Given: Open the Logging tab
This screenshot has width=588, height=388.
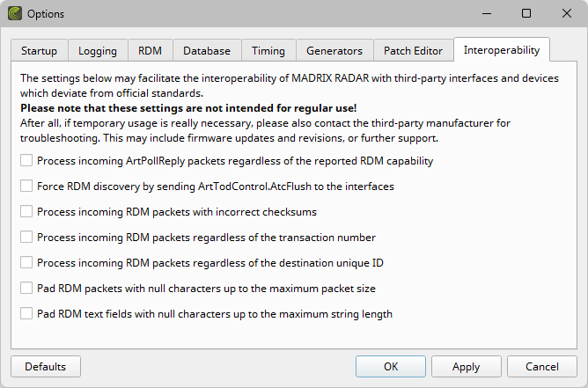Looking at the screenshot, I should tap(98, 50).
